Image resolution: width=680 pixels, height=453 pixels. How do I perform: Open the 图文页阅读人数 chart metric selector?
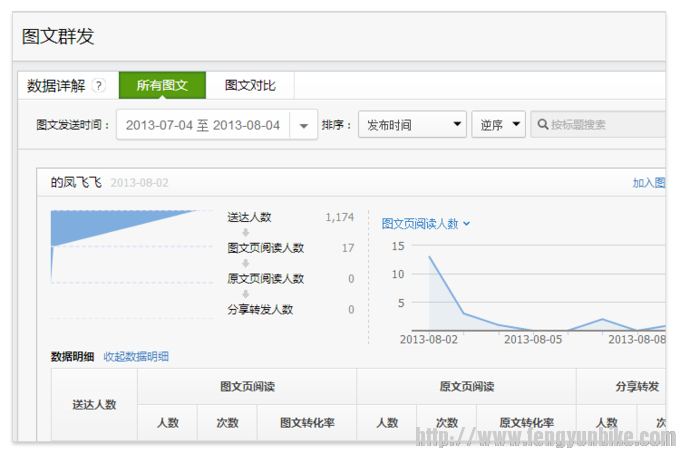tap(426, 224)
